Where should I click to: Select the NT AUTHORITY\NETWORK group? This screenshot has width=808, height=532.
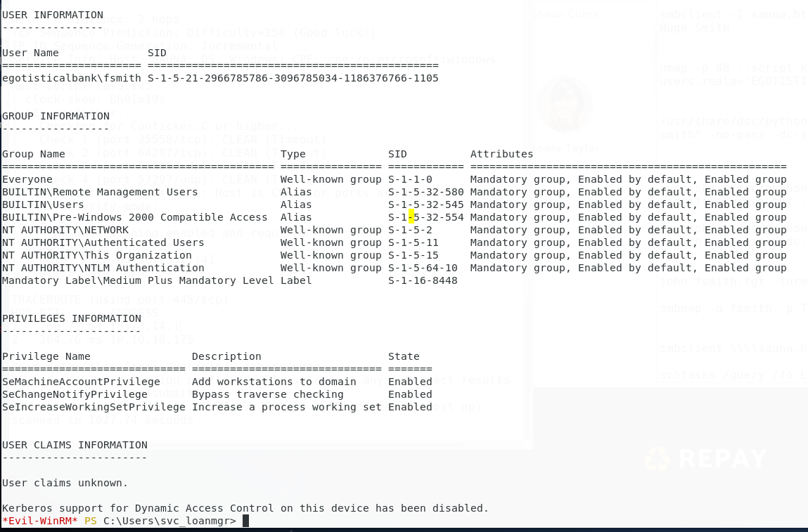[x=65, y=230]
